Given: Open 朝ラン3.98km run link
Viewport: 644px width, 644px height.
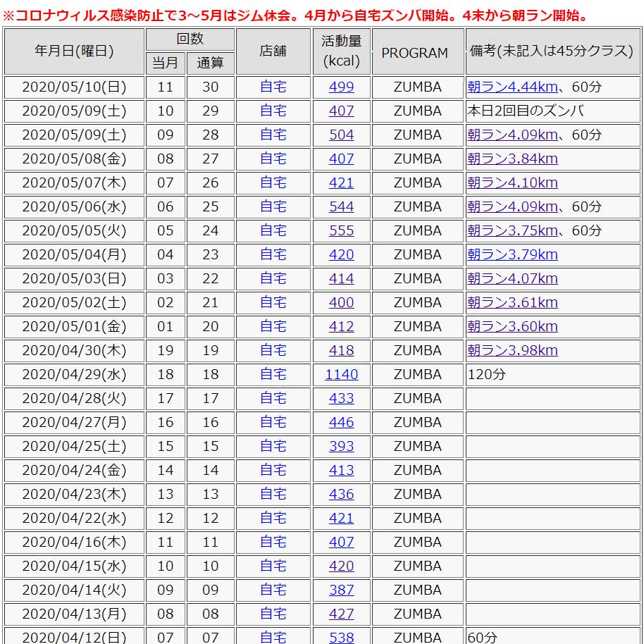Looking at the screenshot, I should pos(512,351).
